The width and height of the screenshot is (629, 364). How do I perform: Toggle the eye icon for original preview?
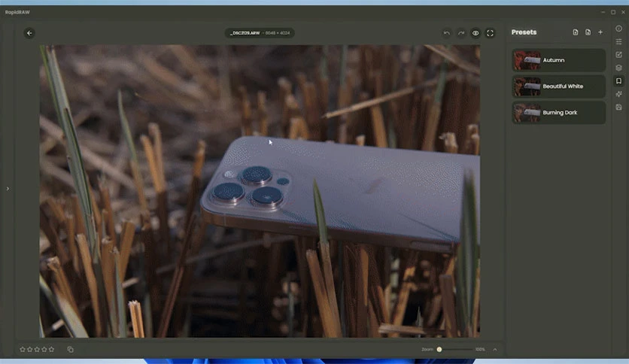pyautogui.click(x=476, y=33)
